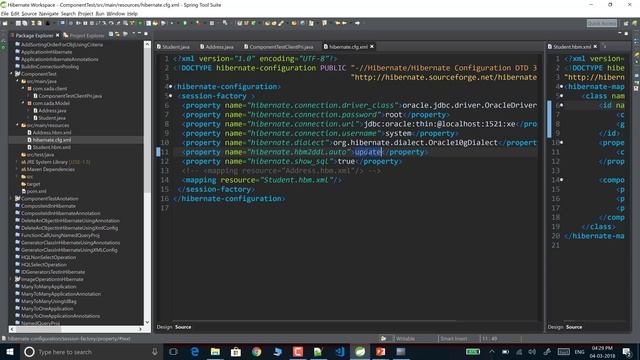
Task: Select ComponentTestClientPri.java in tree
Action: coord(70,96)
